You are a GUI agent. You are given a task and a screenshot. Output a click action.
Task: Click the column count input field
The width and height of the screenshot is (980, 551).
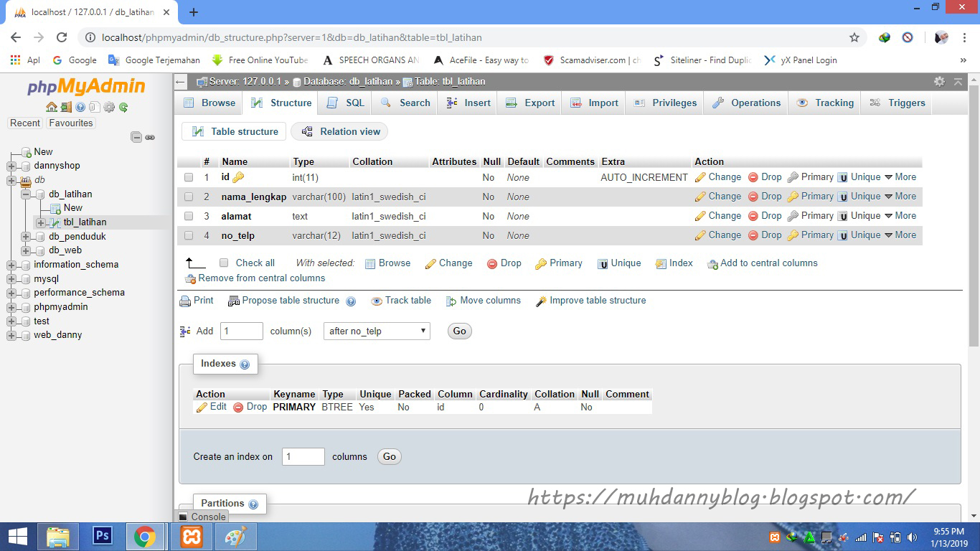[x=241, y=331]
